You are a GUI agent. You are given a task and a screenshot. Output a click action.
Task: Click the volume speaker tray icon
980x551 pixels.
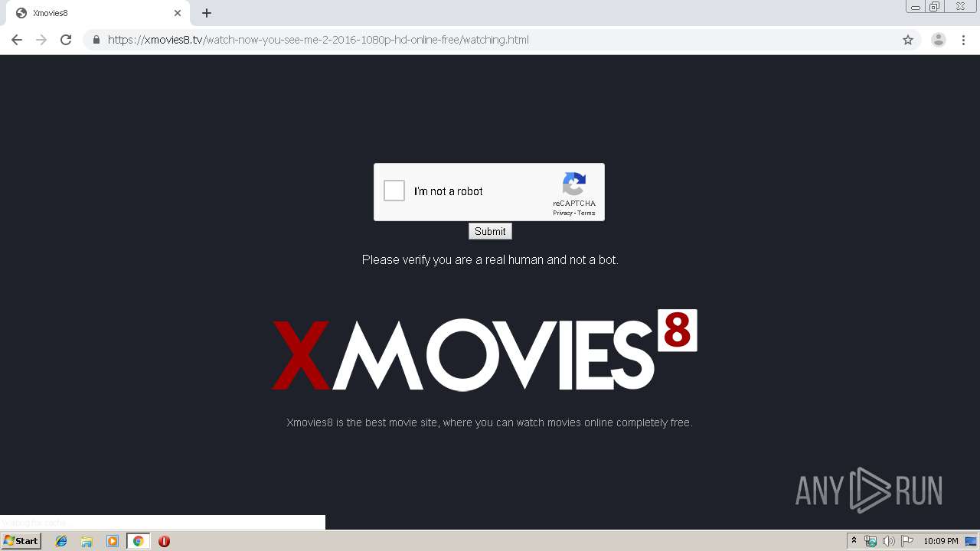tap(889, 541)
